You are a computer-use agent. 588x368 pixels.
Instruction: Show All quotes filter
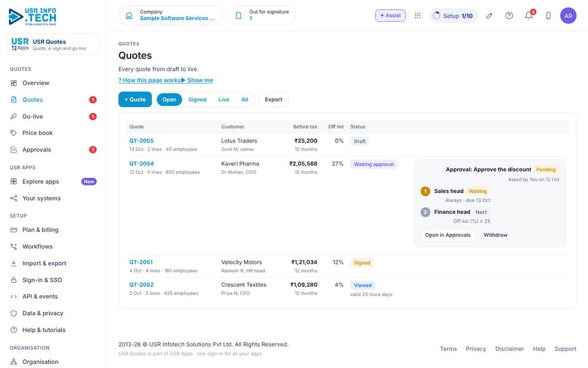(x=245, y=100)
